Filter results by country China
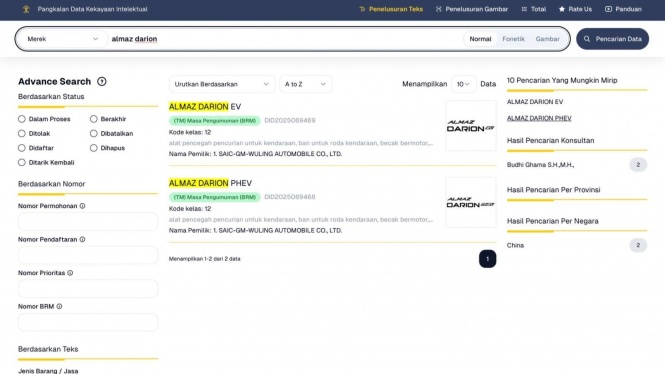Screen dimensions: 665x374 point(515,246)
